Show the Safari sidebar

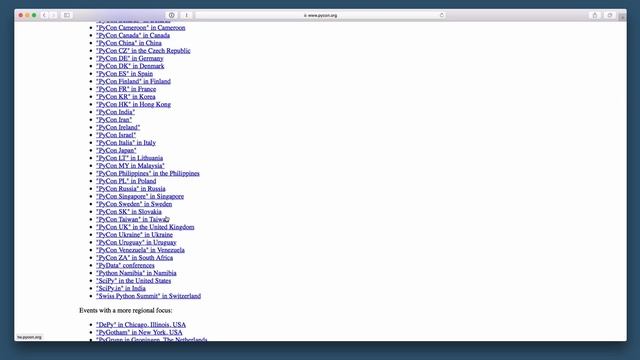coord(67,16)
